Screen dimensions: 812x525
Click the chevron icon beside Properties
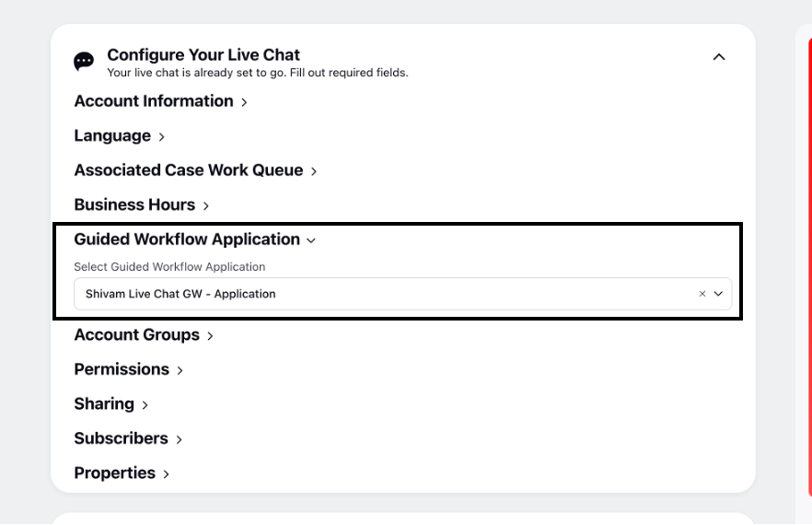[167, 474]
